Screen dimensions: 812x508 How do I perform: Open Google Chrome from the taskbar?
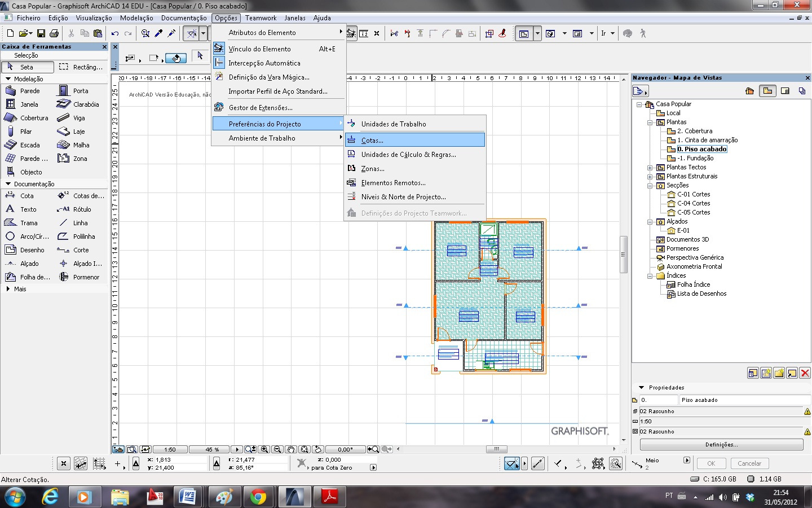point(258,497)
